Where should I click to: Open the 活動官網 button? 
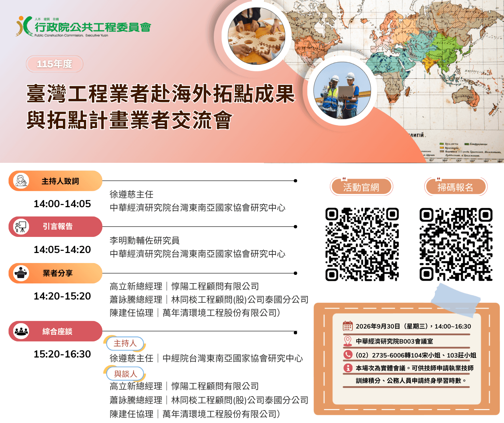pyautogui.click(x=361, y=187)
